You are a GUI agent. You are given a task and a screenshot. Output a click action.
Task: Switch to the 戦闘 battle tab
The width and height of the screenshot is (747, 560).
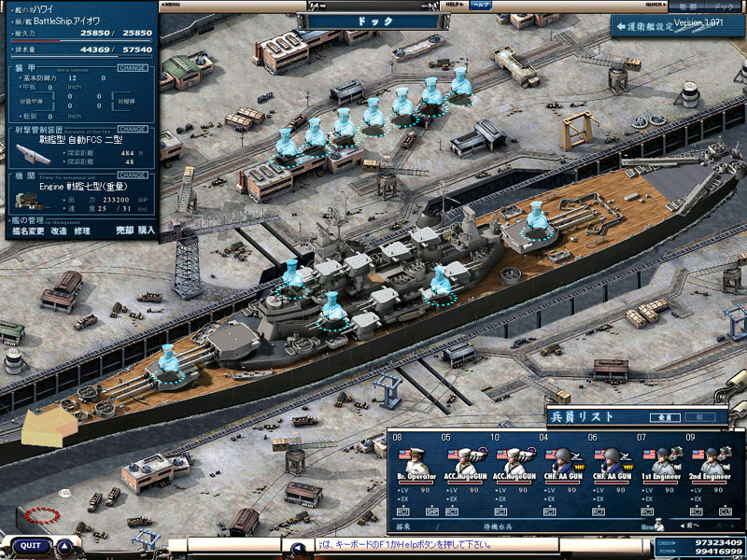coord(687,7)
